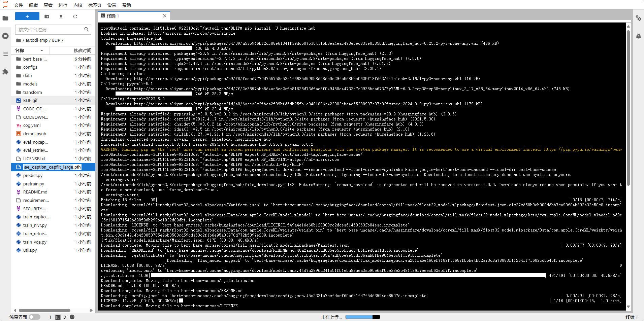Select the train_vqa.py file
The width and height of the screenshot is (644, 321).
[x=54, y=242]
